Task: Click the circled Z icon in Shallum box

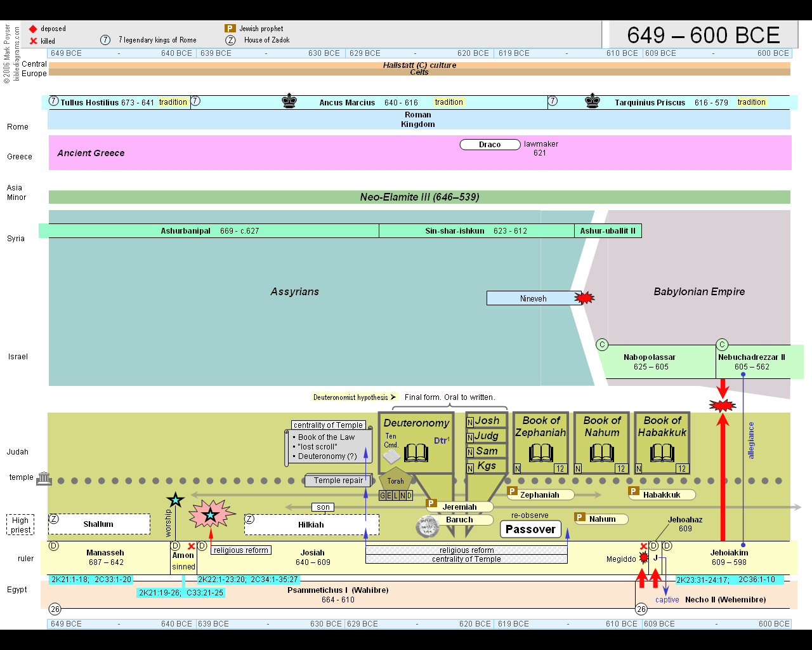Action: pos(54,519)
